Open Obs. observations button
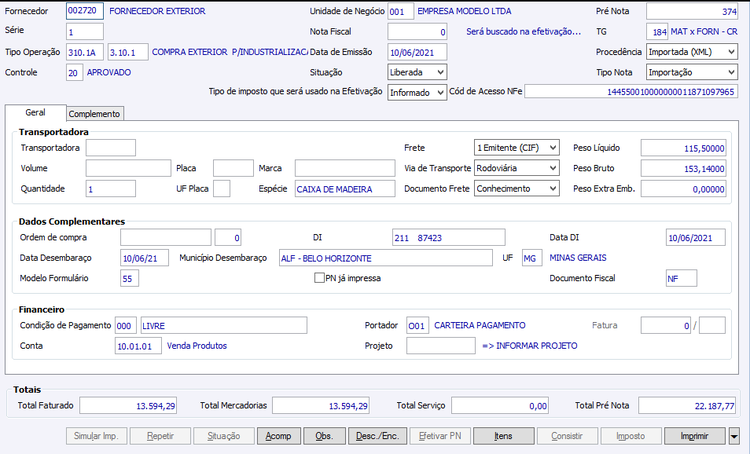The height and width of the screenshot is (454, 750). point(324,436)
